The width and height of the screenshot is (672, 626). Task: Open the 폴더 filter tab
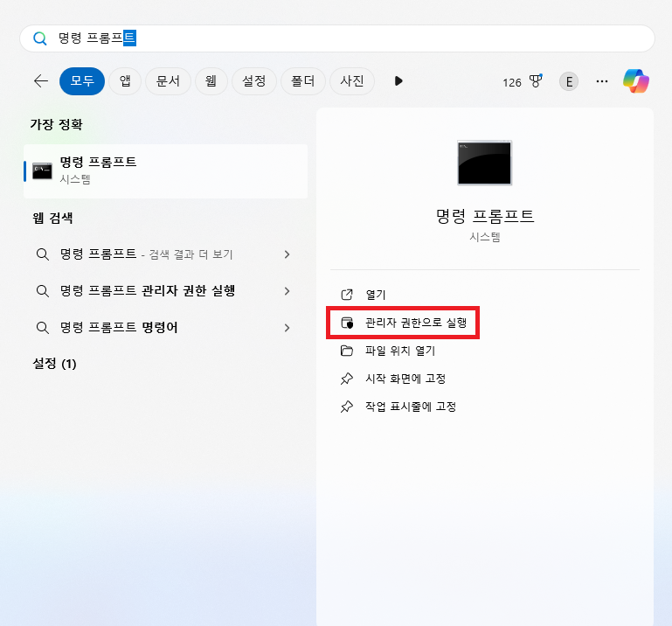[x=303, y=81]
